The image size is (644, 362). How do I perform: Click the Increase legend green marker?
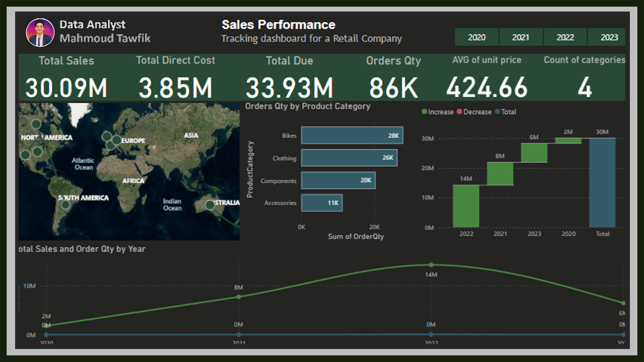(424, 111)
